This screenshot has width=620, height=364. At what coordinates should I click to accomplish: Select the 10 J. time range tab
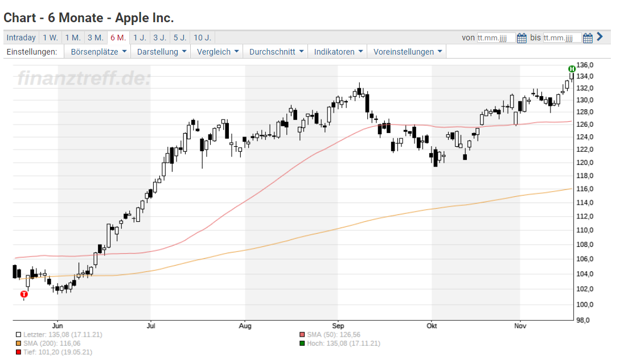[x=203, y=38]
